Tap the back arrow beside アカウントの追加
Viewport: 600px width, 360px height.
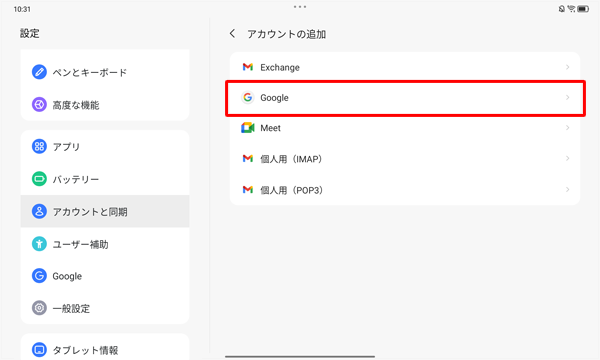tap(232, 34)
